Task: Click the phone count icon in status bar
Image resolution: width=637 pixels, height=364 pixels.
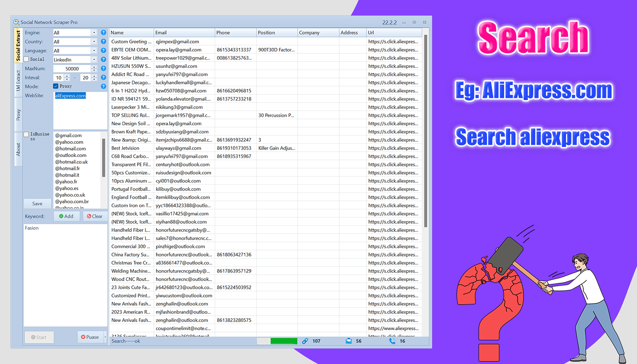Action: click(x=392, y=341)
